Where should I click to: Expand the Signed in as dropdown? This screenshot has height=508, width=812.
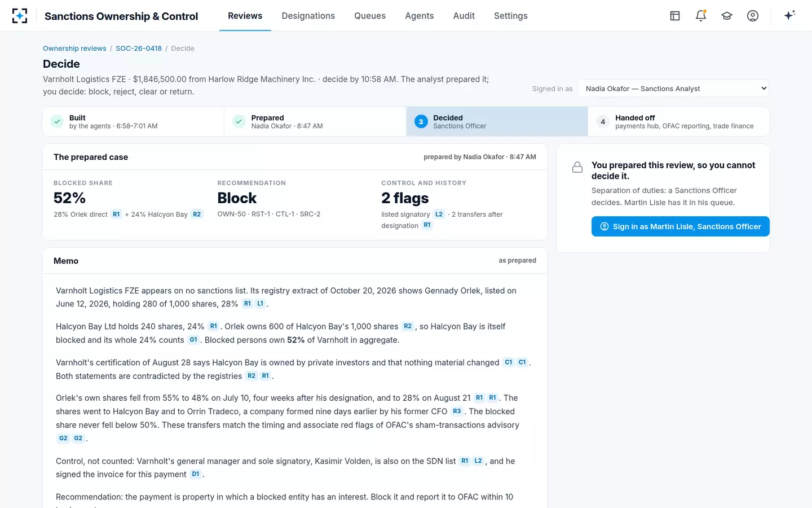pyautogui.click(x=673, y=89)
